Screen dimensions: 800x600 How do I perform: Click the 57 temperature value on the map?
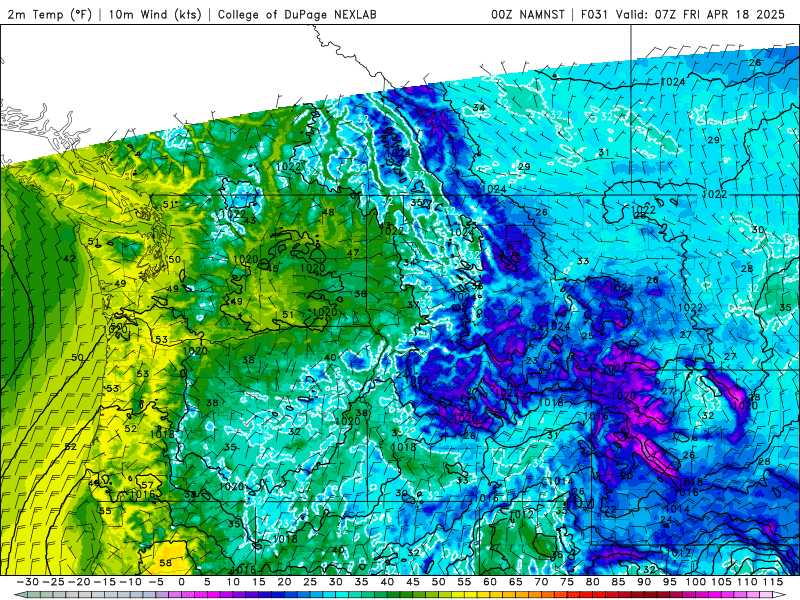point(147,485)
